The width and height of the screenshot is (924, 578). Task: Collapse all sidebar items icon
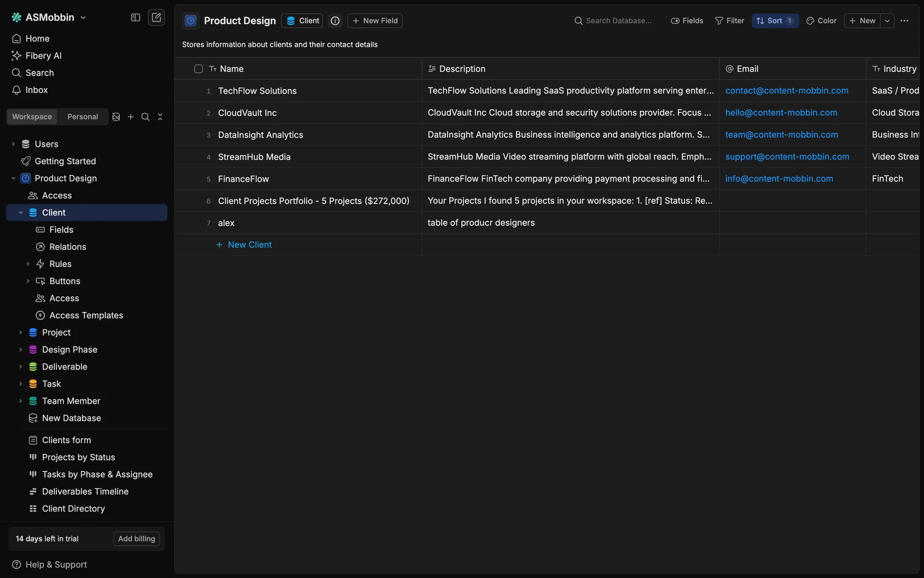coord(160,117)
